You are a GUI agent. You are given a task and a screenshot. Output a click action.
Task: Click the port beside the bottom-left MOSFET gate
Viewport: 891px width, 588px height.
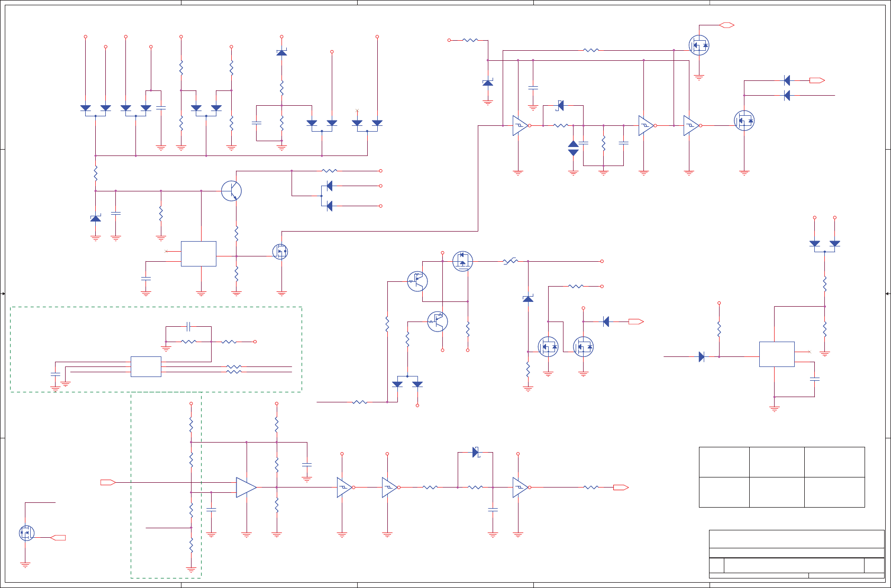point(58,538)
